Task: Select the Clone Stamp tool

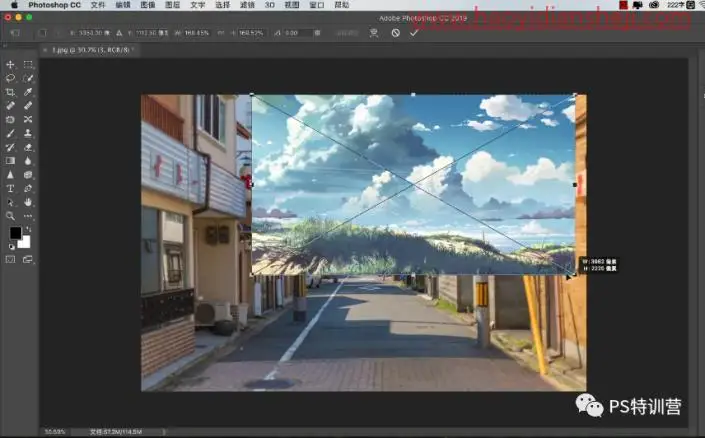Action: 28,133
